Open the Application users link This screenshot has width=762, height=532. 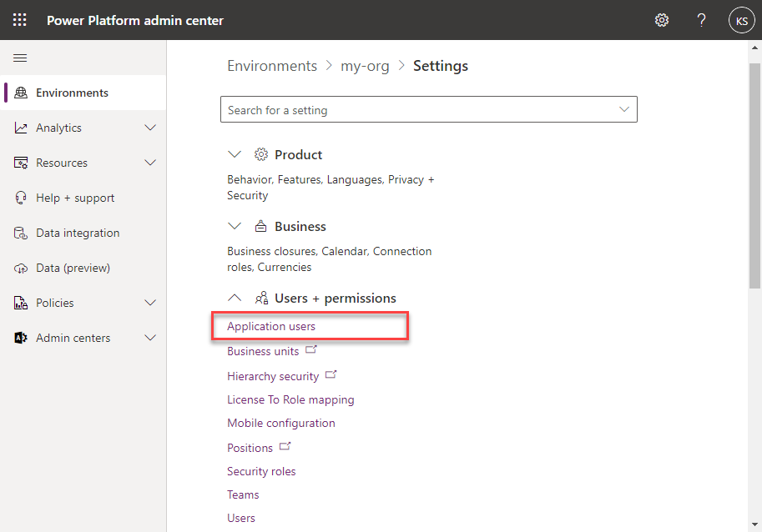(x=271, y=326)
